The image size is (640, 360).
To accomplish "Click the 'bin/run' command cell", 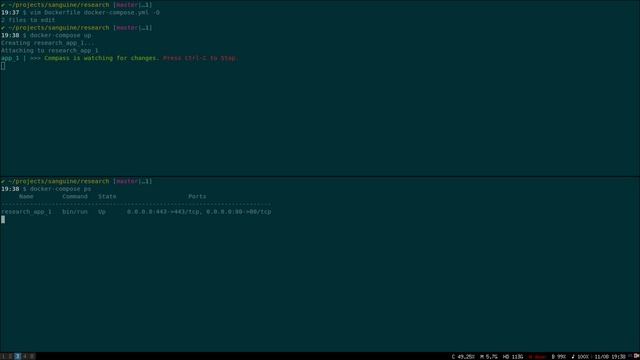I will (75, 212).
